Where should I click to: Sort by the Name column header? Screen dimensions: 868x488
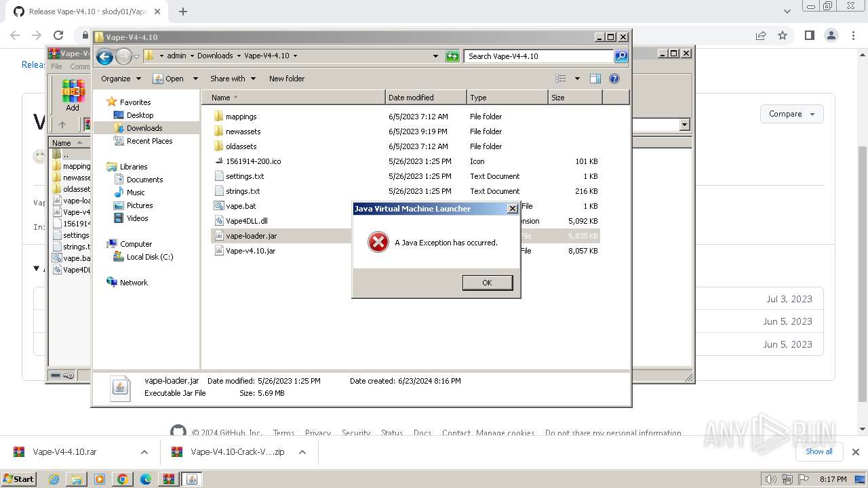click(x=293, y=98)
